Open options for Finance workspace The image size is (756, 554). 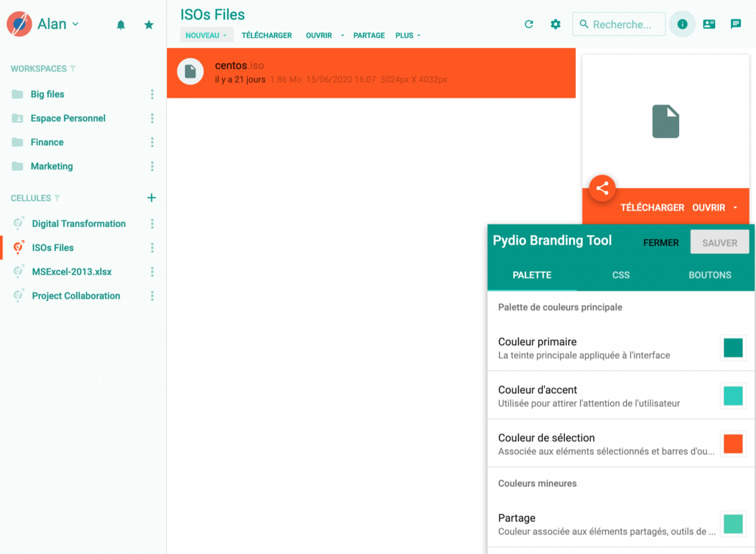(152, 142)
